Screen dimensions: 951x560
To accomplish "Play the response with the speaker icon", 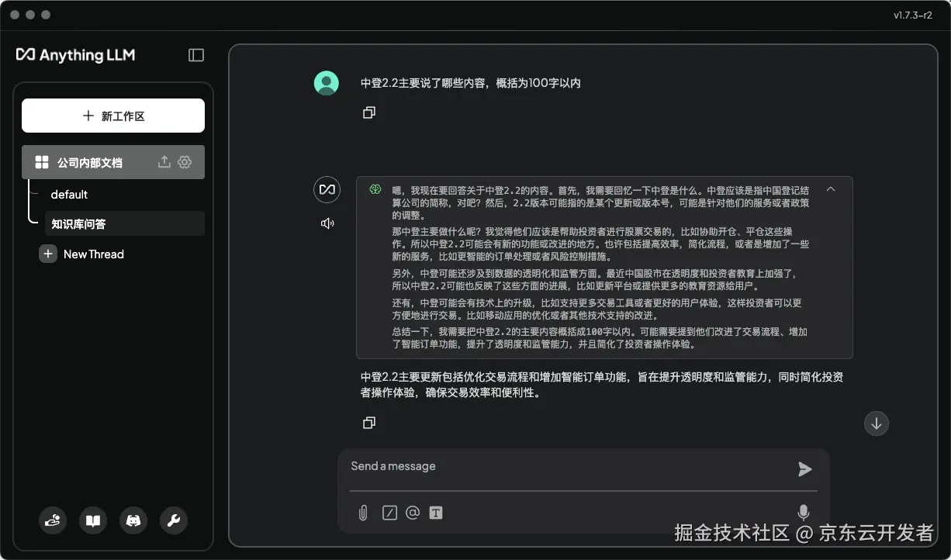I will pos(327,223).
